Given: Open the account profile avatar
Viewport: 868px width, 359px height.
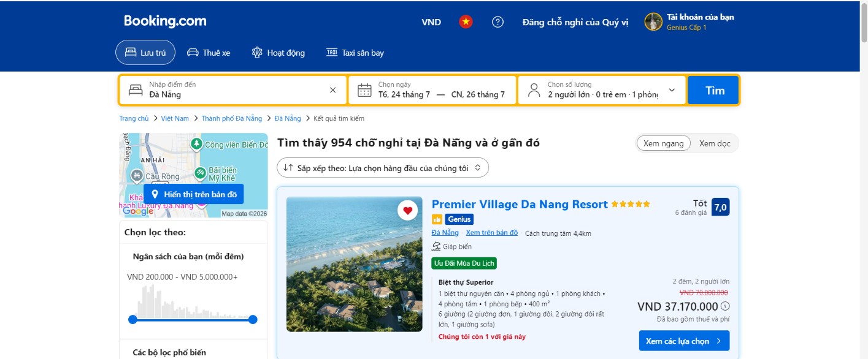Looking at the screenshot, I should tap(653, 22).
